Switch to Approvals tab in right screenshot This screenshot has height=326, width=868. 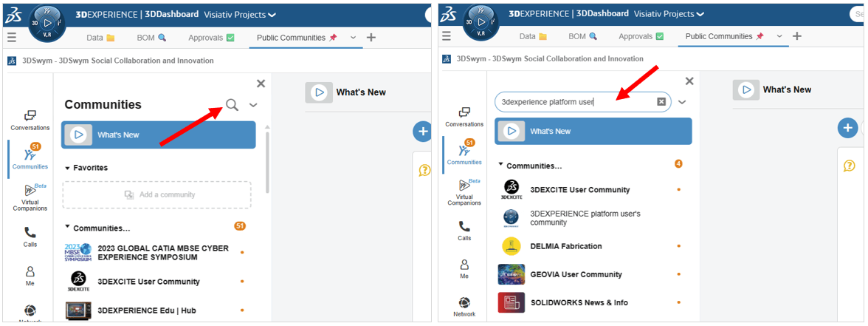tap(641, 36)
